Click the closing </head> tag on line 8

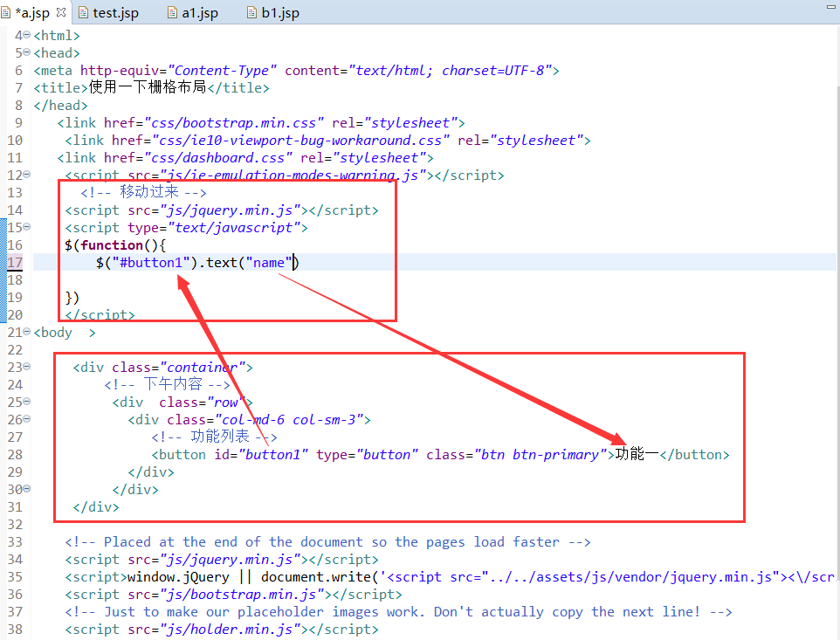point(60,106)
